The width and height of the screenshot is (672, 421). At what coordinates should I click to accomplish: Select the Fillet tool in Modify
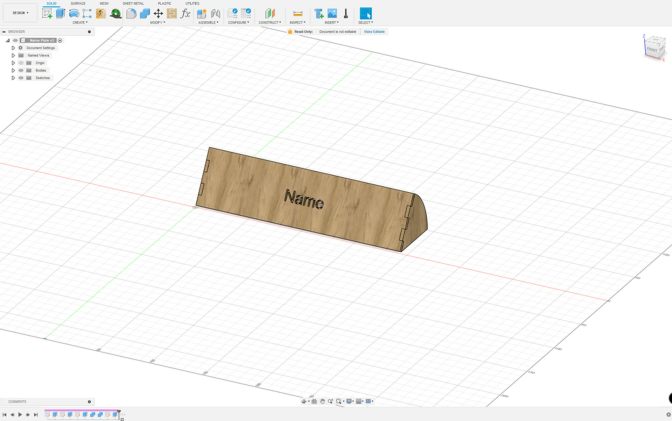coord(131,13)
